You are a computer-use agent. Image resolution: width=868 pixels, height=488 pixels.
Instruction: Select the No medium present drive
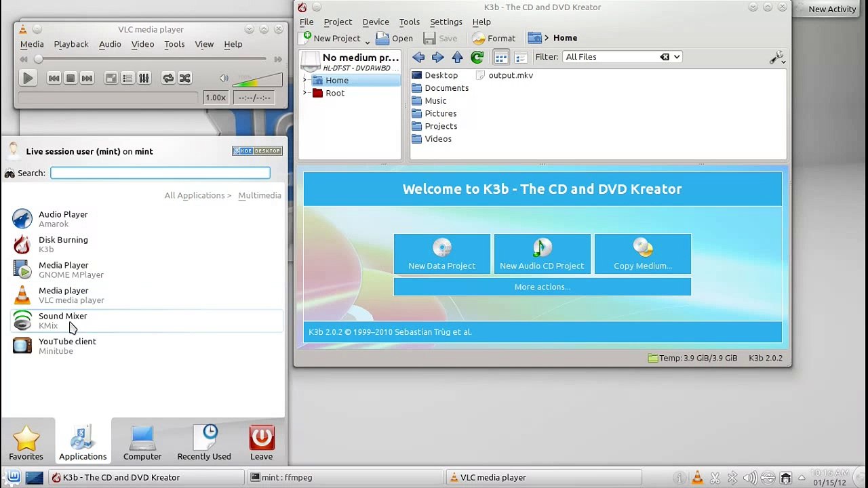(x=350, y=62)
